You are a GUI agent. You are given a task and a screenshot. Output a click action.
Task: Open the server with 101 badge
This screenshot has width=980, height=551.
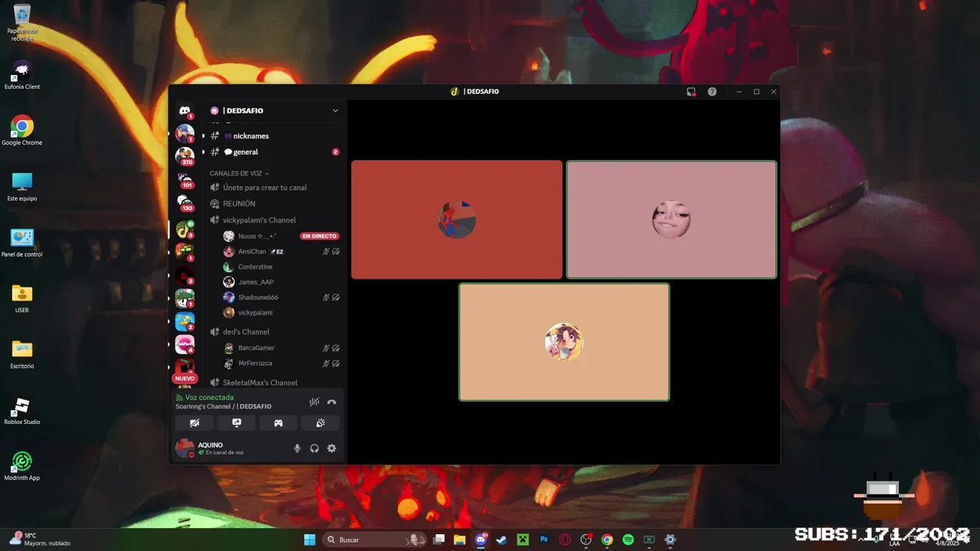[x=185, y=179]
